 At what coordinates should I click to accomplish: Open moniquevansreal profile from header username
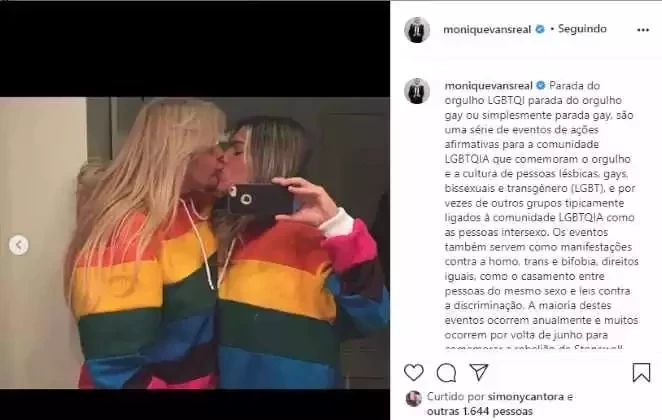point(487,30)
